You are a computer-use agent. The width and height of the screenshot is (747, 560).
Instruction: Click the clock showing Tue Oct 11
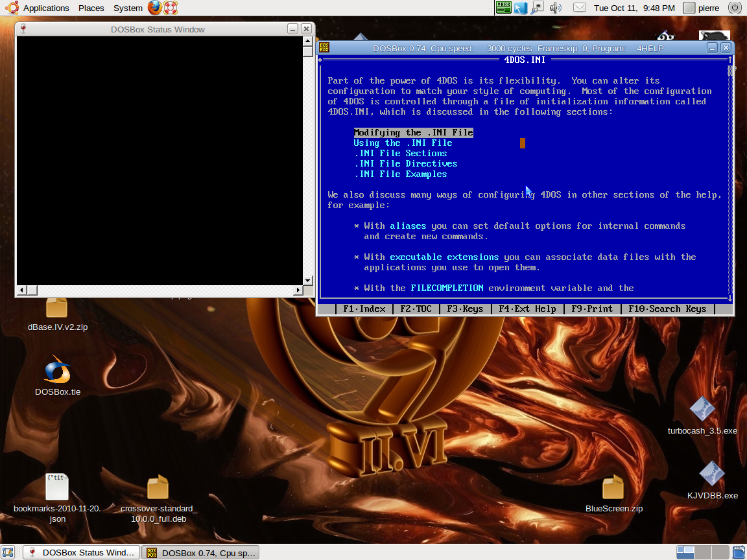click(634, 8)
